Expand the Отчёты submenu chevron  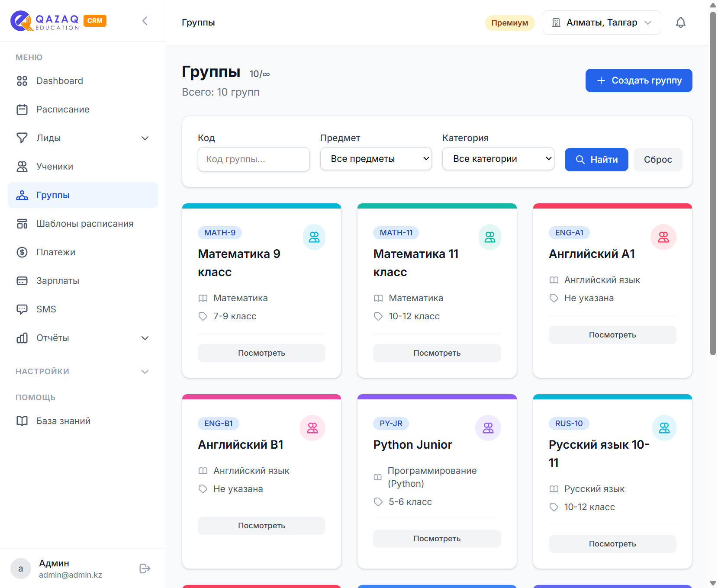pos(145,338)
